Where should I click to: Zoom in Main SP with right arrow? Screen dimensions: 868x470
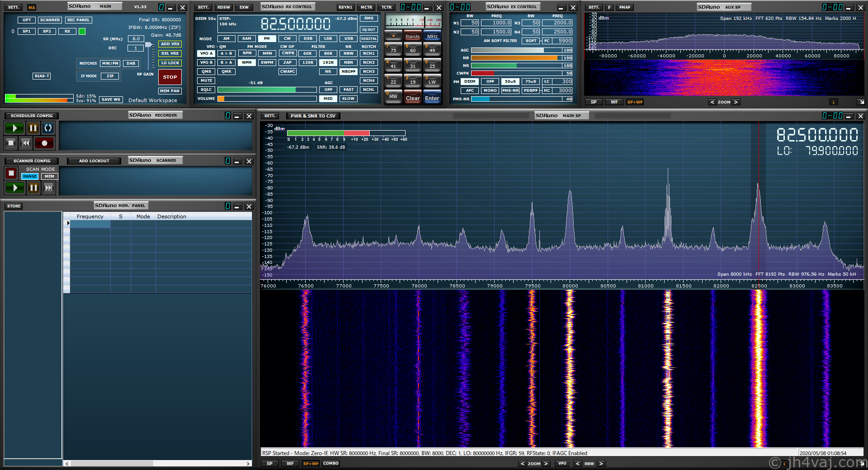tap(546, 464)
